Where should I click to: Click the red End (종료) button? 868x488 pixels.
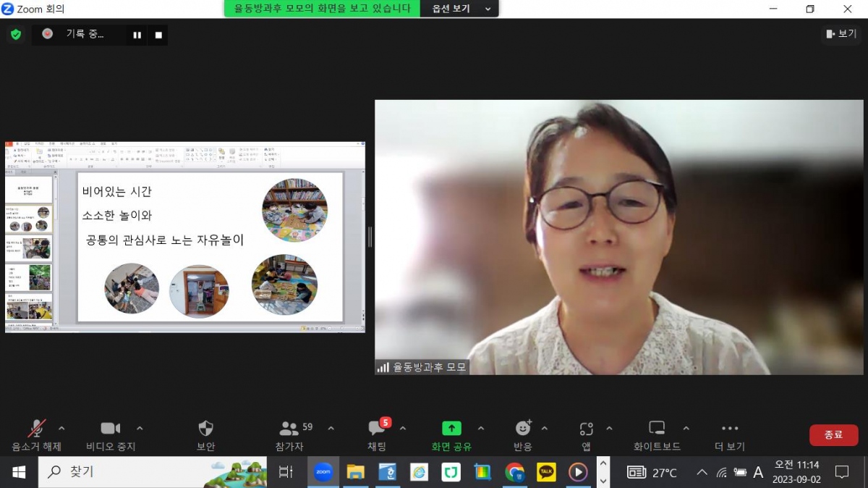click(833, 434)
